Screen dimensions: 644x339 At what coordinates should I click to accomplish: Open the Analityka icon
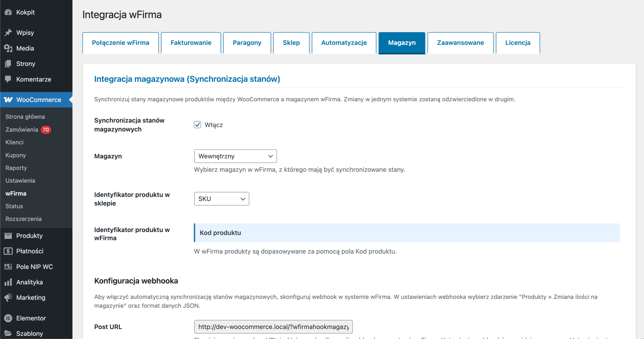(x=8, y=282)
